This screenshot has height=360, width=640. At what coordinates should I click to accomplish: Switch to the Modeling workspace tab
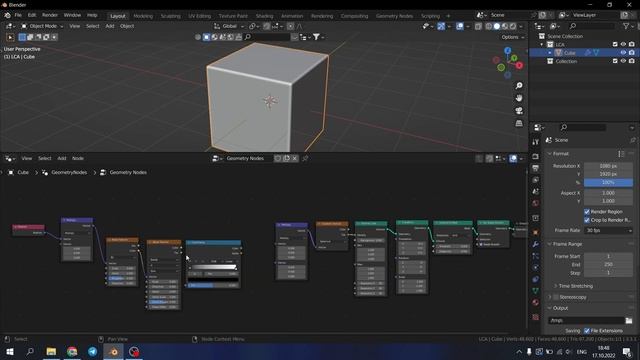[143, 16]
